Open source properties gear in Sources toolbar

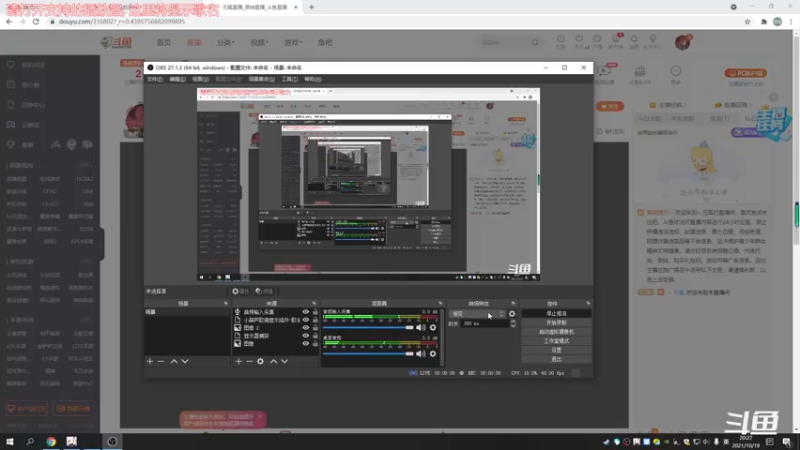[x=260, y=361]
